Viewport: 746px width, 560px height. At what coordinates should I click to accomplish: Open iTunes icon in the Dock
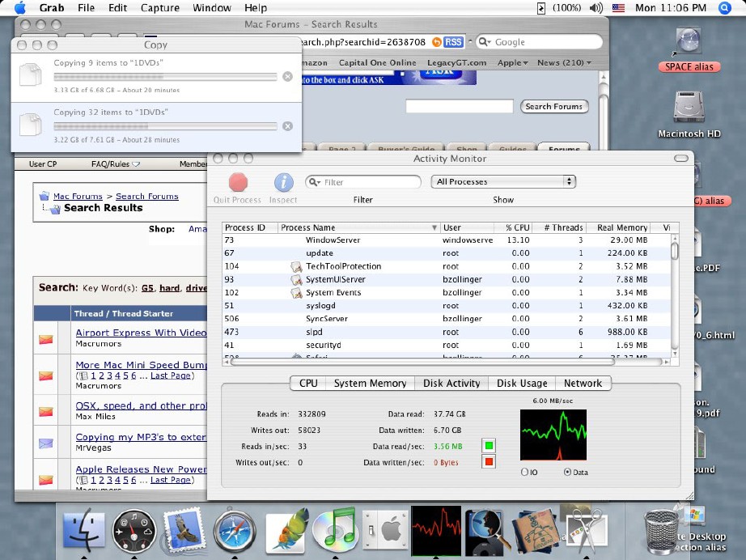[x=337, y=529]
